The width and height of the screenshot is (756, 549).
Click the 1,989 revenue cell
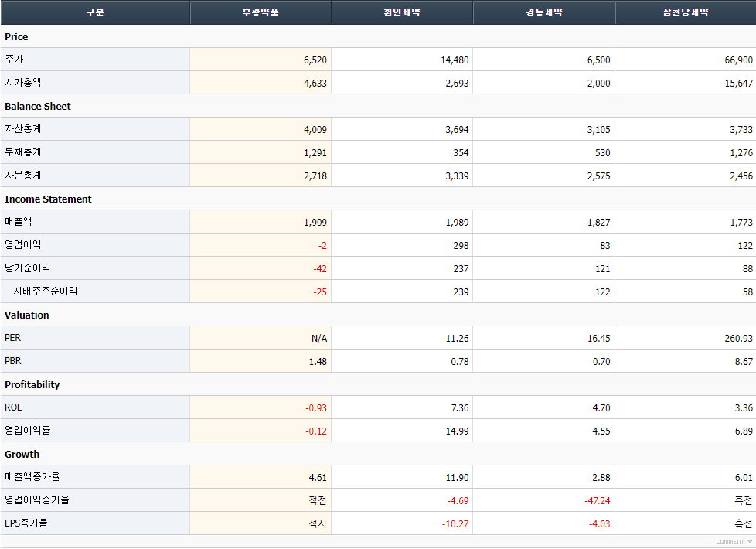click(402, 221)
